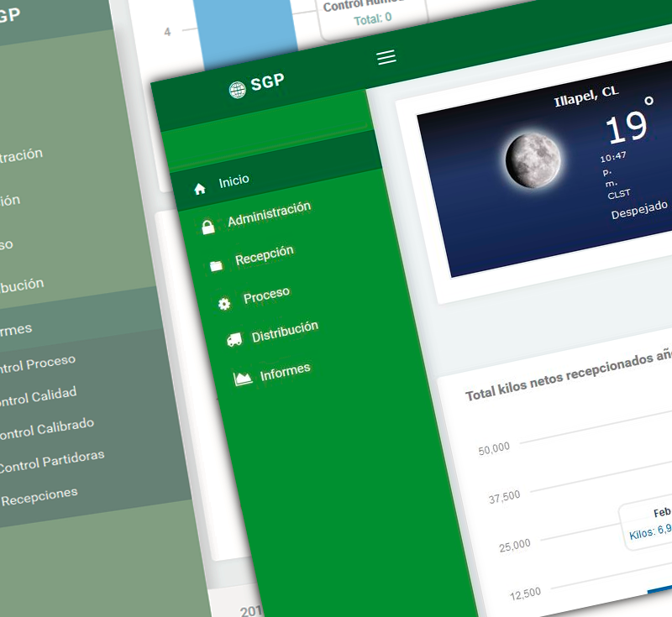Click the gear icon for Proceso
Screen dimensions: 672x617
224,304
